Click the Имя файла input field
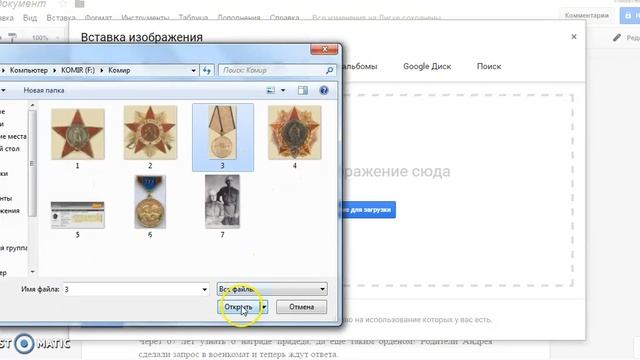 [x=131, y=289]
